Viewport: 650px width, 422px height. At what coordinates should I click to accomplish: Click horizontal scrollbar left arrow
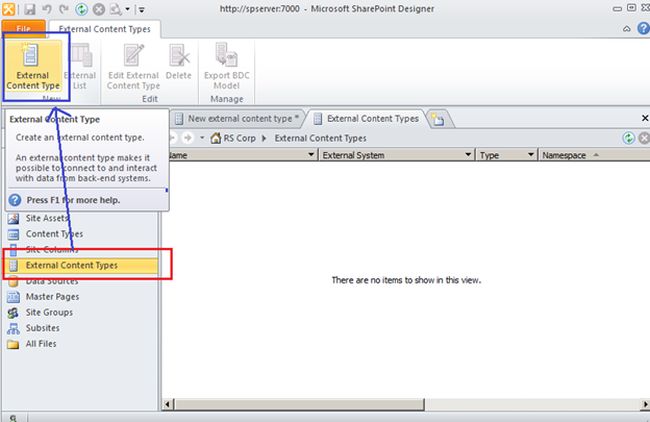167,404
